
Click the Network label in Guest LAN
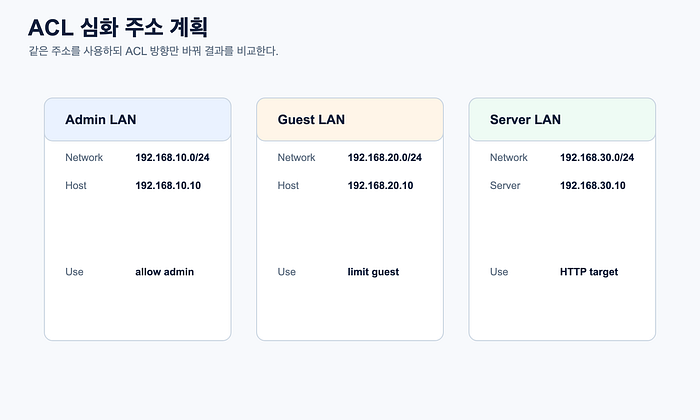coord(296,158)
